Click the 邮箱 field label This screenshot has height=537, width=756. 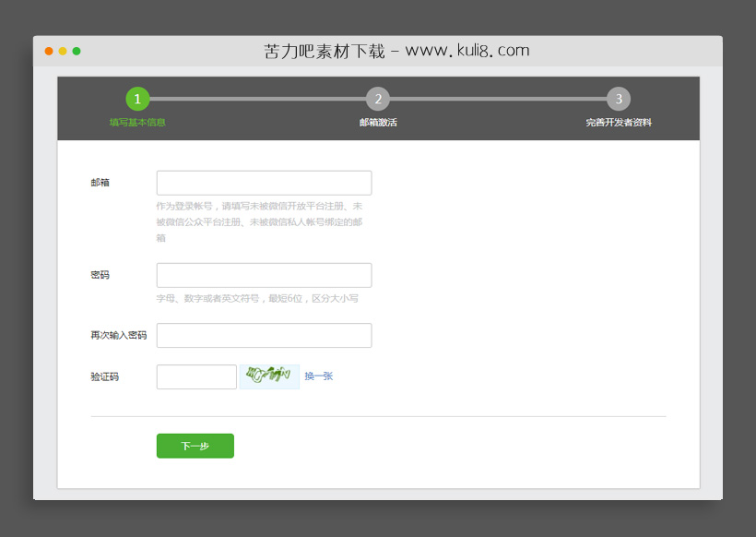point(100,182)
